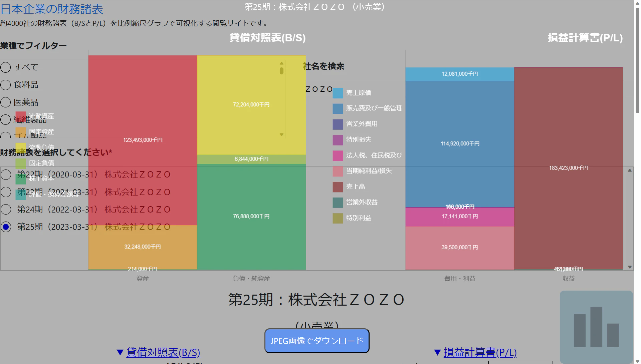Click the 12,081,000千円 cost of sales value
The image size is (641, 364).
[x=460, y=74]
